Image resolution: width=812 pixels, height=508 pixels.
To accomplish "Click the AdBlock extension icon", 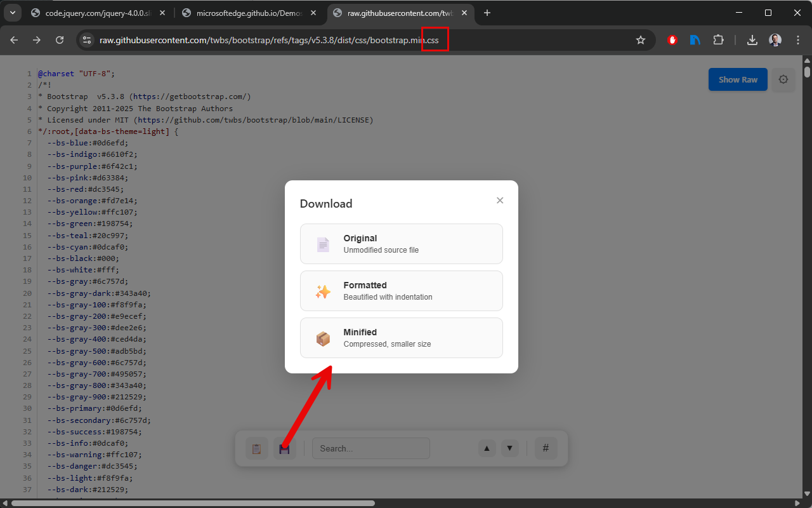I will [x=672, y=39].
